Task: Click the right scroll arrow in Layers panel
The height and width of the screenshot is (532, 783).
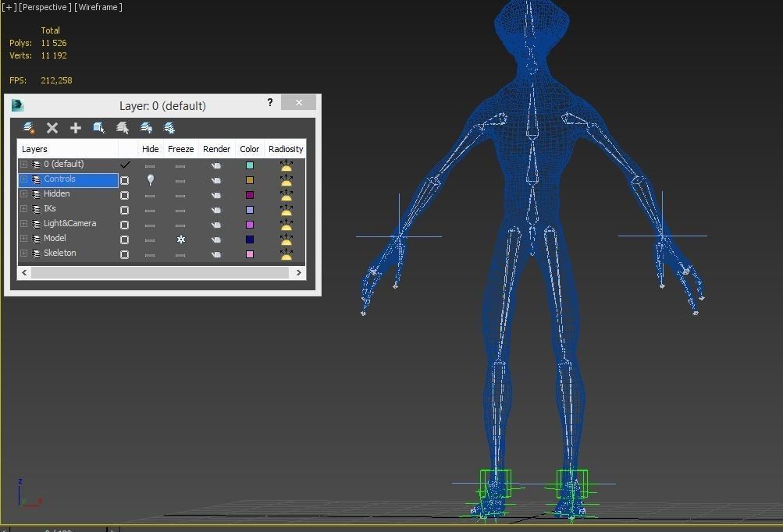Action: pos(299,272)
